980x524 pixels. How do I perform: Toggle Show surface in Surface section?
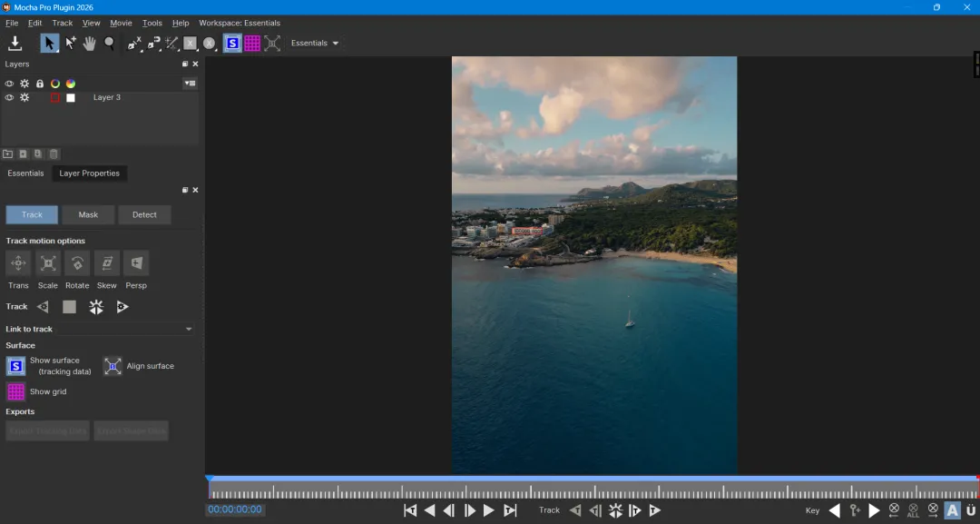point(16,366)
